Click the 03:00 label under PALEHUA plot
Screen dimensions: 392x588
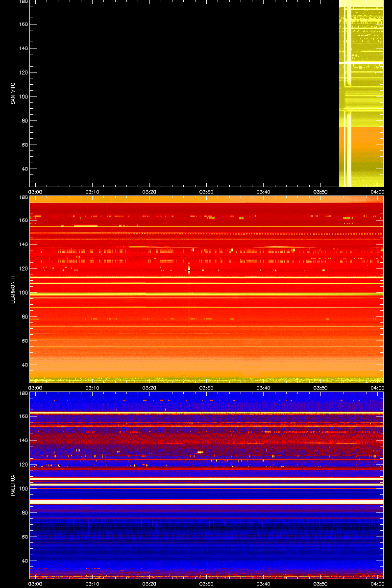(35, 584)
